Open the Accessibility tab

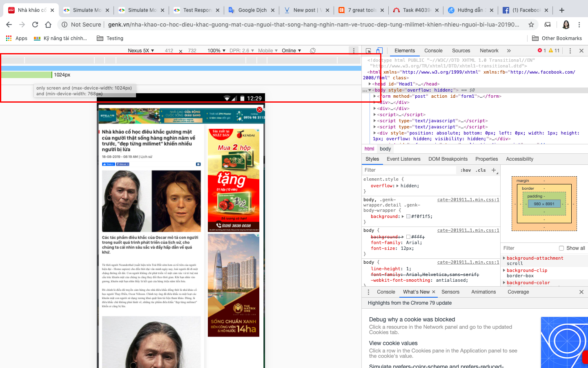click(x=519, y=159)
